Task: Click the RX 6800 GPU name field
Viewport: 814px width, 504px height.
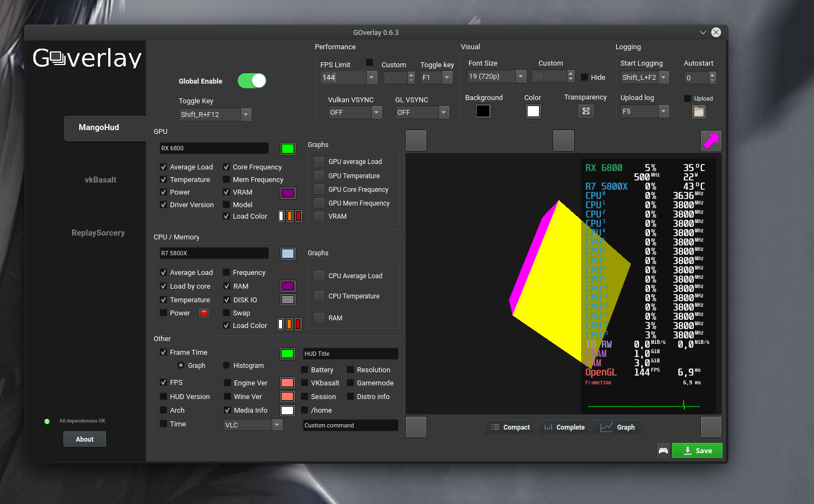Action: [214, 148]
